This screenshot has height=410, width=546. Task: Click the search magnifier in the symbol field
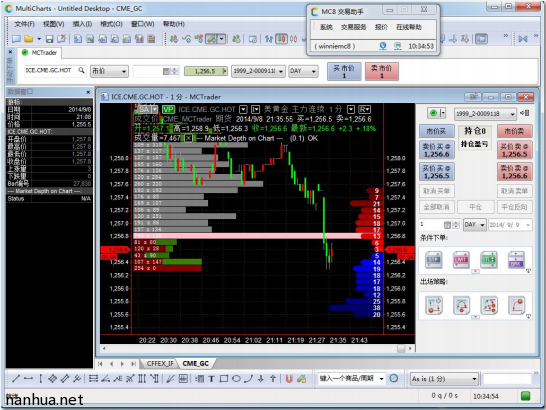tap(81, 70)
